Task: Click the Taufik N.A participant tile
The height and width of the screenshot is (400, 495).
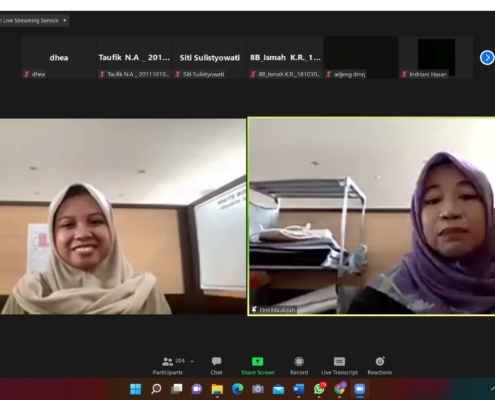Action: [134, 58]
